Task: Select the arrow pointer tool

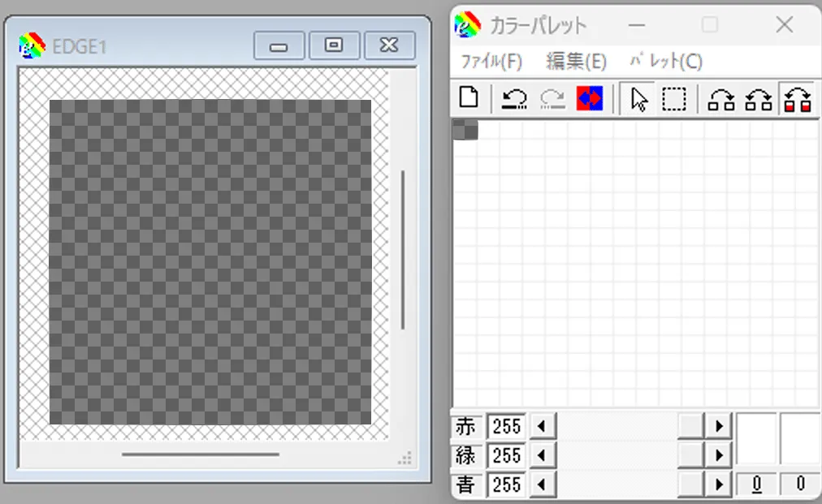Action: 638,98
